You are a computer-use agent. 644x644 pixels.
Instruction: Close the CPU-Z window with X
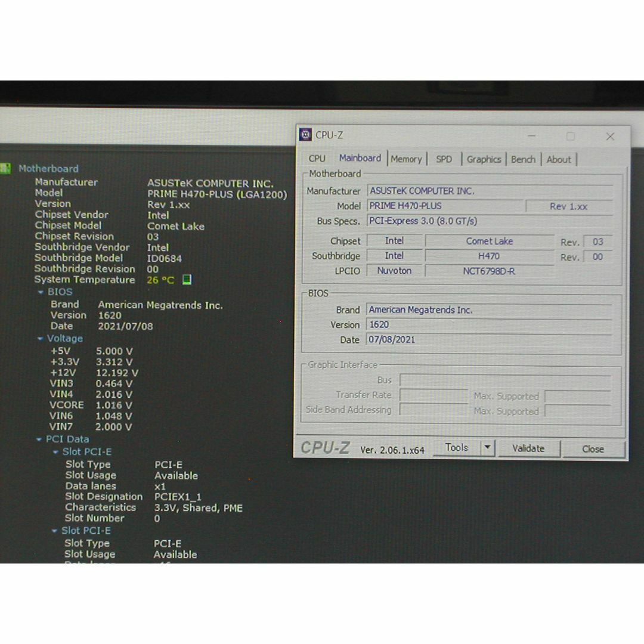[611, 137]
